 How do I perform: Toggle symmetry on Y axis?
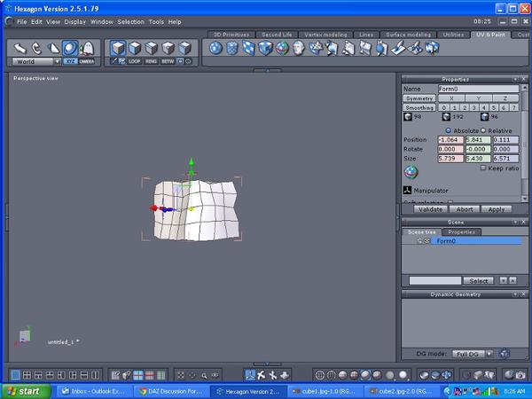(479, 98)
